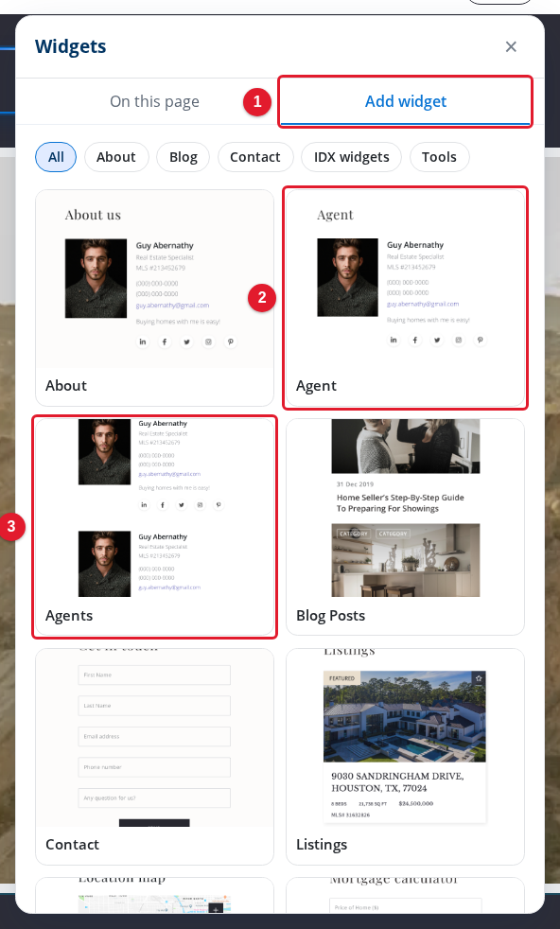The image size is (560, 929).
Task: Click 'Any question for us?' field
Action: [154, 798]
